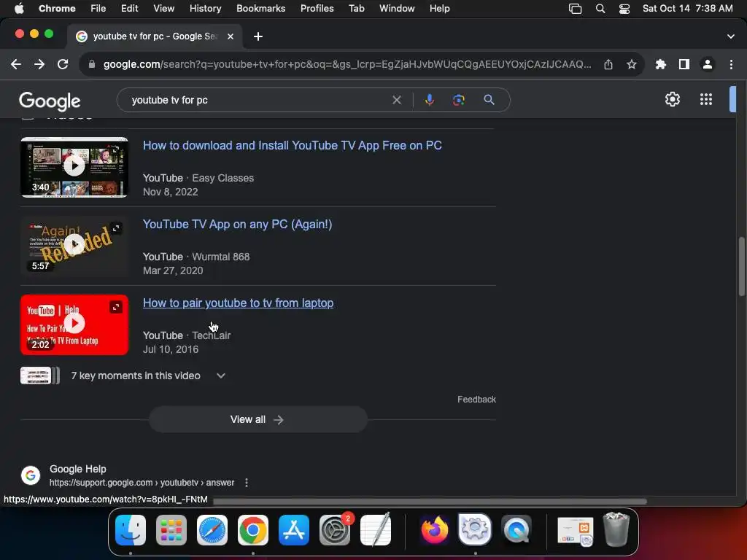Open Trash in the dock
This screenshot has width=747, height=560.
616,529
